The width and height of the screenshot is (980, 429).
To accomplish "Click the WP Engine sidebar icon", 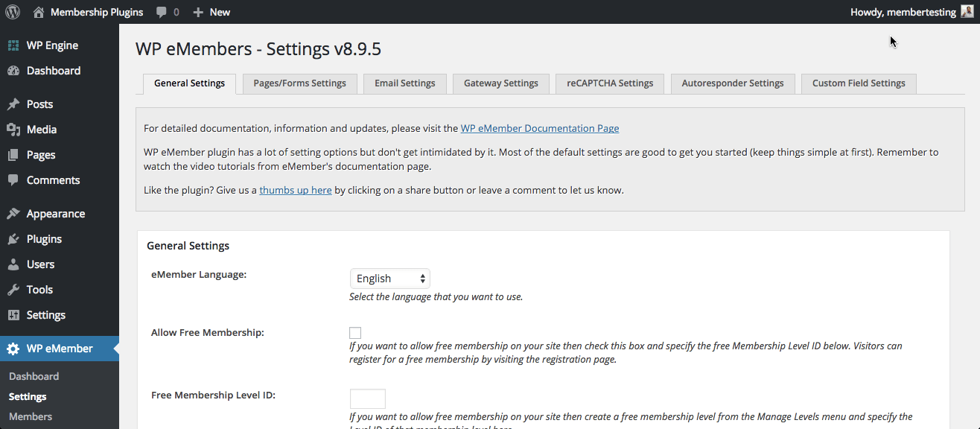I will (13, 45).
